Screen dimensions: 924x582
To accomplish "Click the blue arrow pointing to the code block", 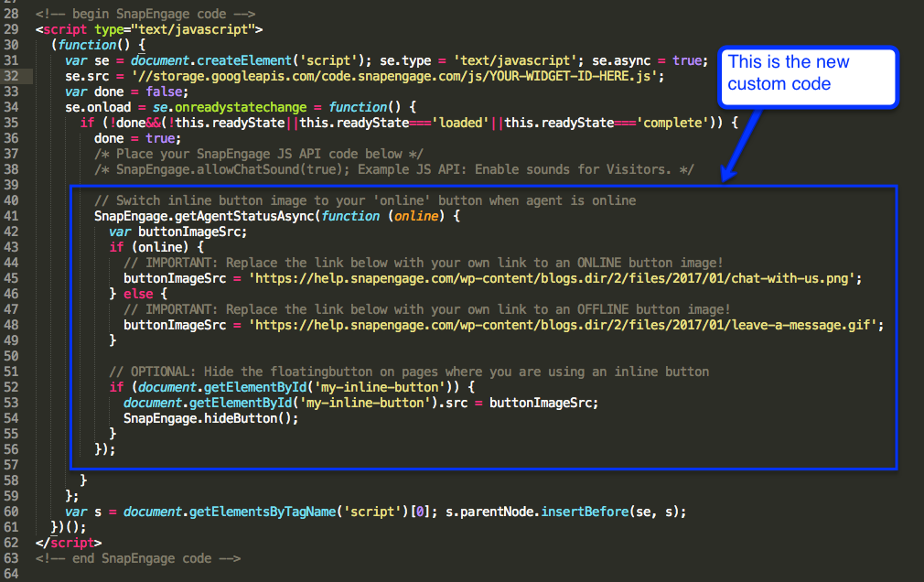I will pos(741,146).
